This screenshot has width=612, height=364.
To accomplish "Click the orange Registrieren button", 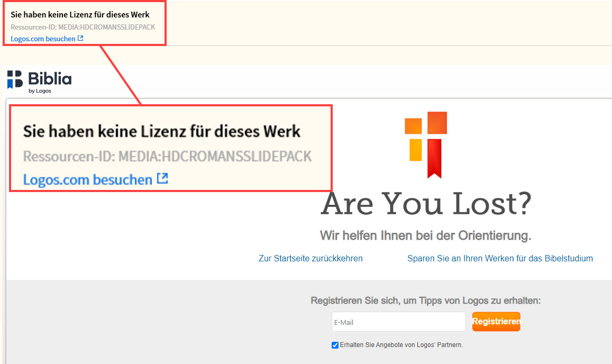I will point(496,322).
